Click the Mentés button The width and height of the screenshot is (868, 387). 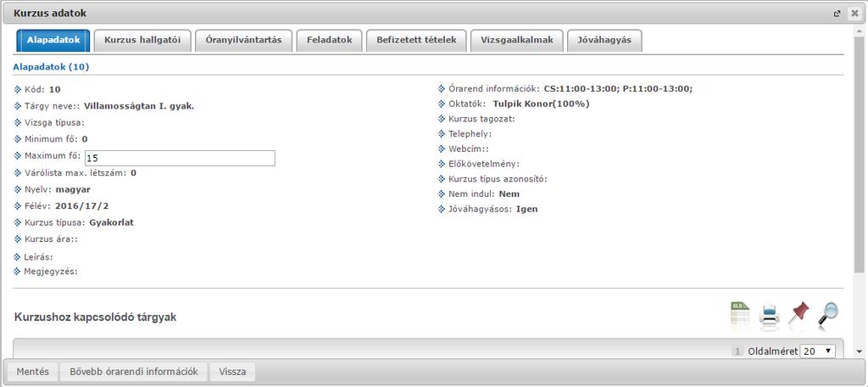point(33,372)
